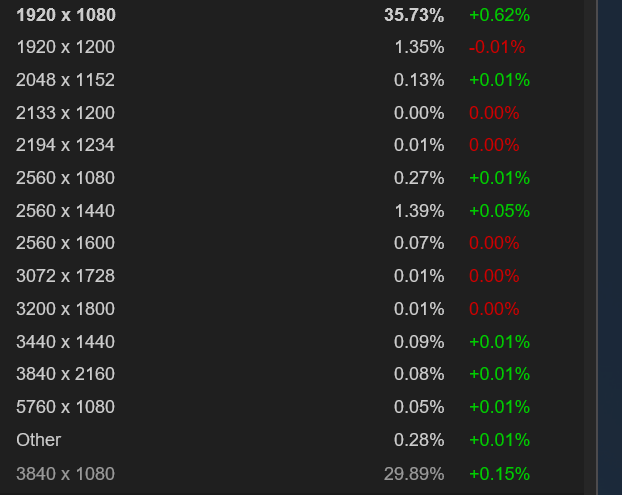
Task: Click the +0.15% change value
Action: click(x=499, y=474)
